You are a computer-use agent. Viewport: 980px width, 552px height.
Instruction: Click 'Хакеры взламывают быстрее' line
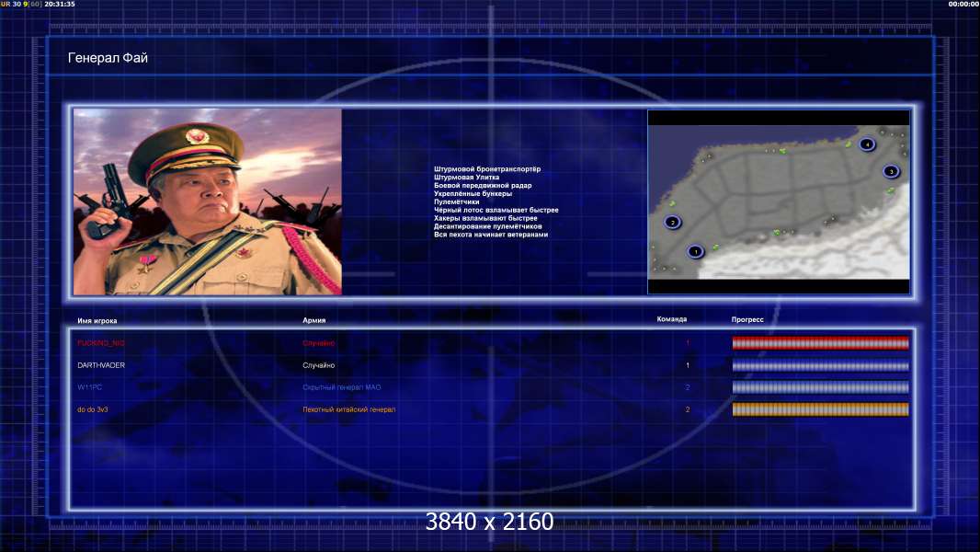[485, 218]
